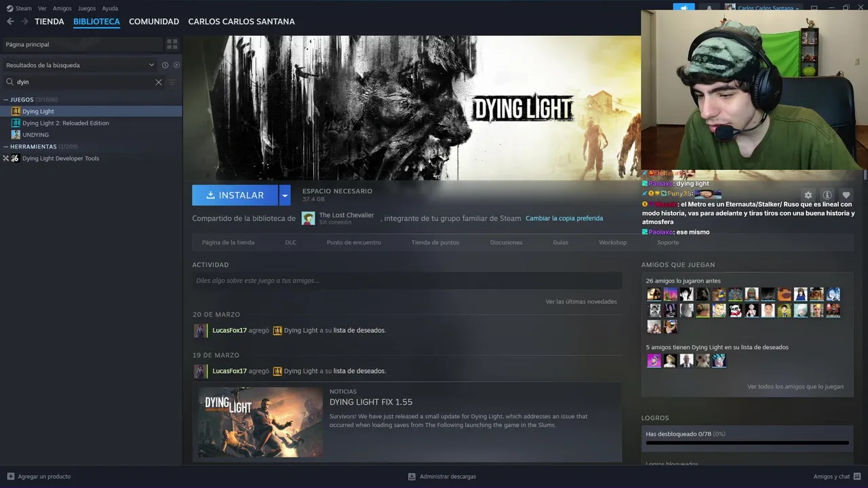
Task: Open the Página de la tienda tab
Action: [x=228, y=242]
